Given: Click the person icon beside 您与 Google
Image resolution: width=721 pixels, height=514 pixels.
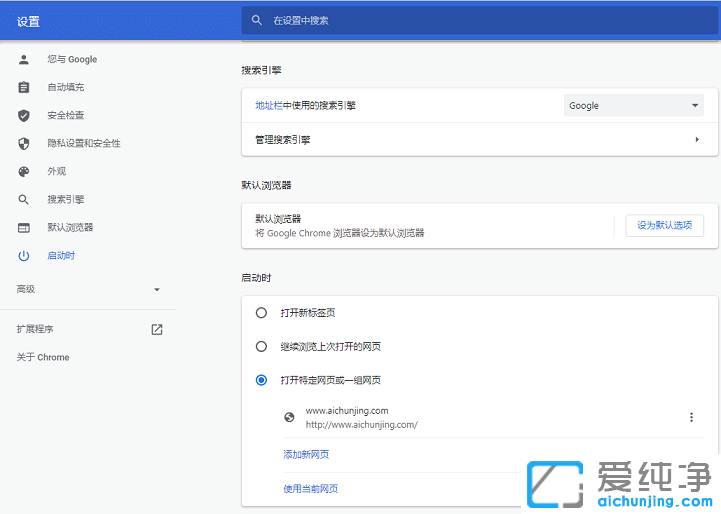Looking at the screenshot, I should point(24,59).
